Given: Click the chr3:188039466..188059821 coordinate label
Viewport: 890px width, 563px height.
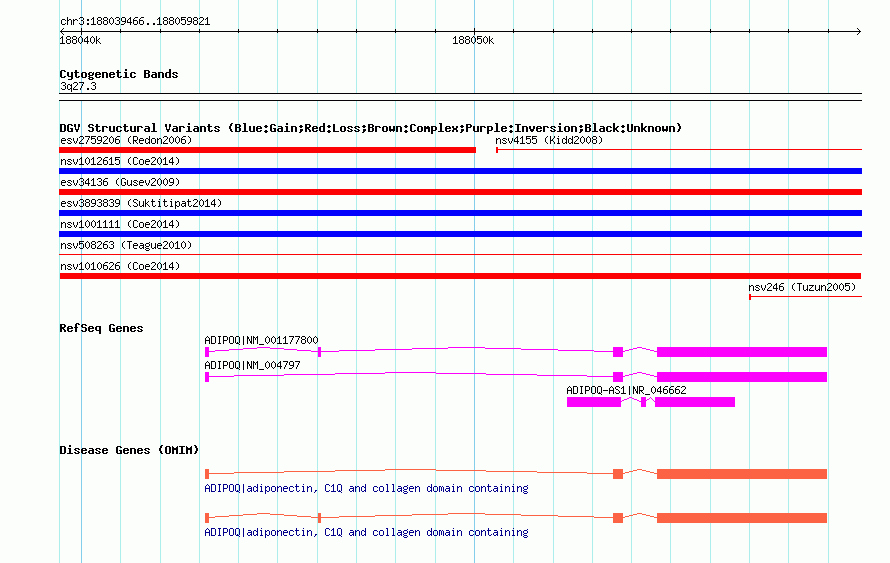Looking at the screenshot, I should pos(135,22).
